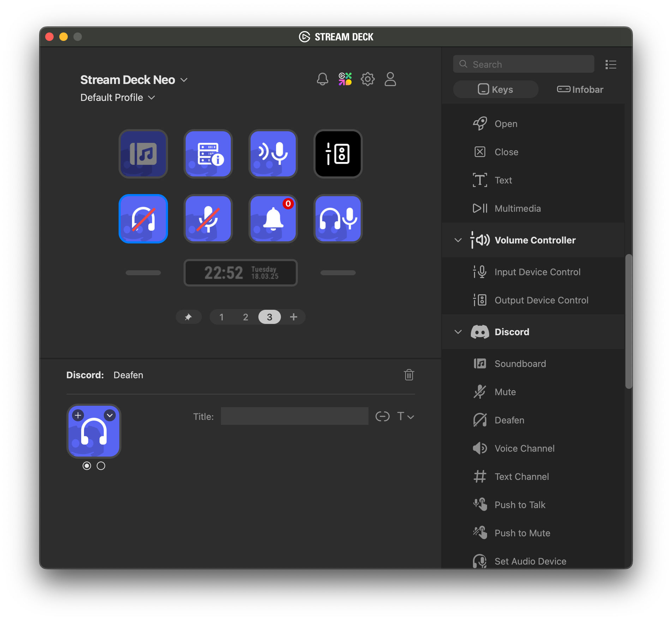This screenshot has width=672, height=621.
Task: Delete the Deafen action with trash icon
Action: (x=409, y=375)
